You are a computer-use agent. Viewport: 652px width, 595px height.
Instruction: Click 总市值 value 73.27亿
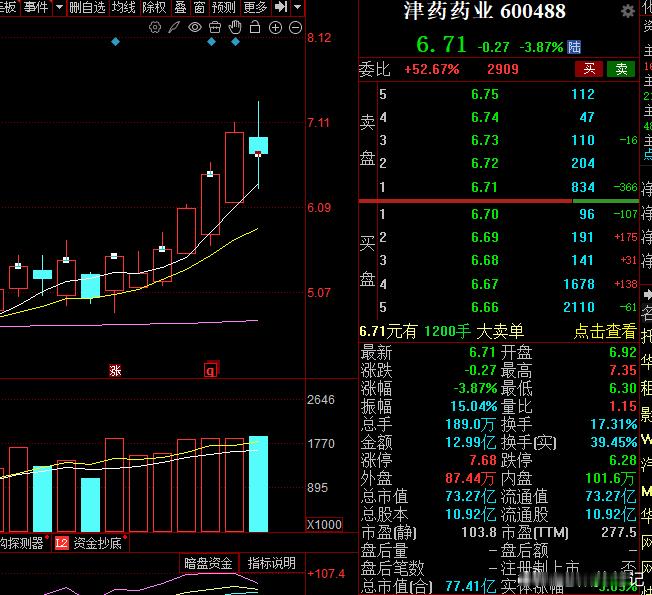[x=471, y=496]
